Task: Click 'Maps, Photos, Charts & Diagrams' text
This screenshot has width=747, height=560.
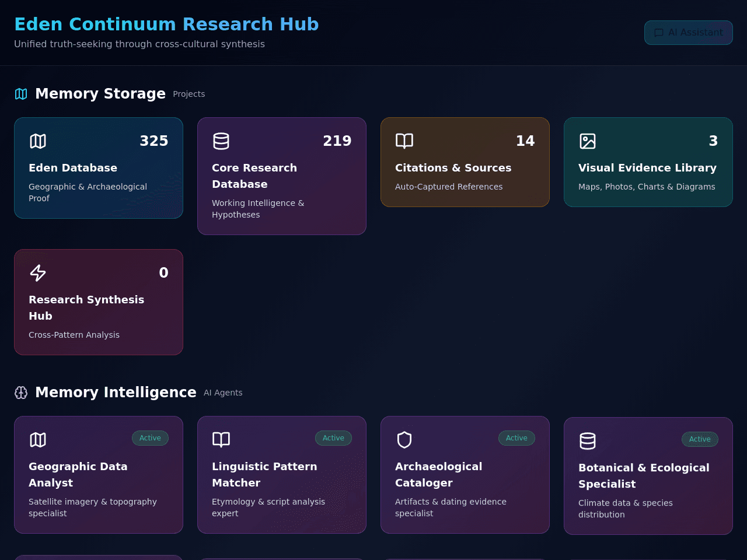Action: click(x=647, y=187)
